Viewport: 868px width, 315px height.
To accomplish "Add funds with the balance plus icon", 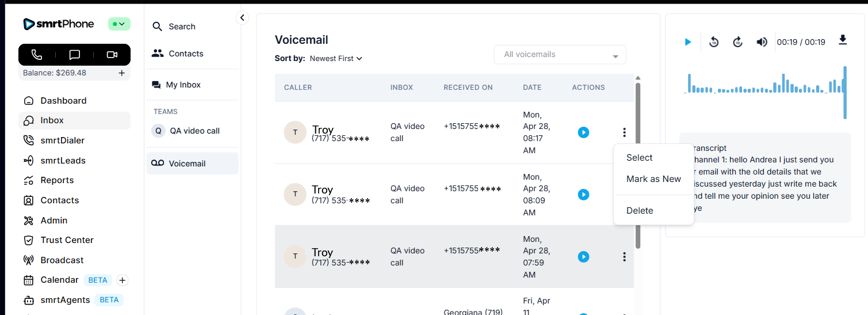I will point(121,73).
